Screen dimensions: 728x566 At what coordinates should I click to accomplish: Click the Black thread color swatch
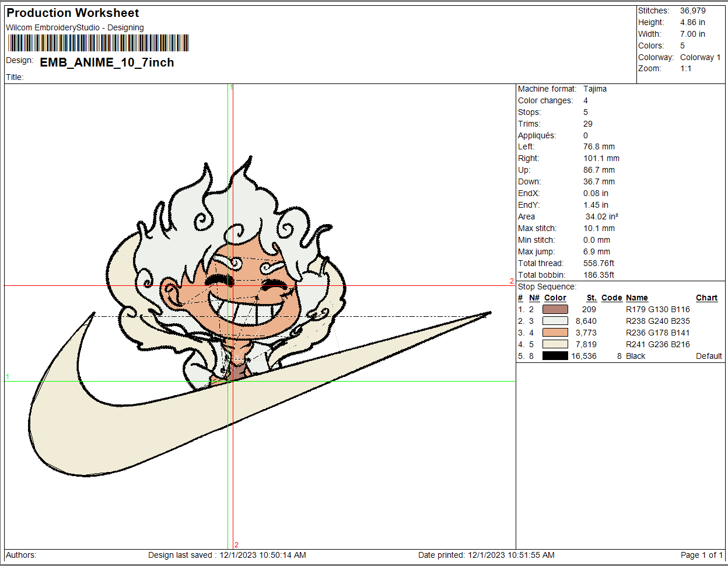coord(555,356)
